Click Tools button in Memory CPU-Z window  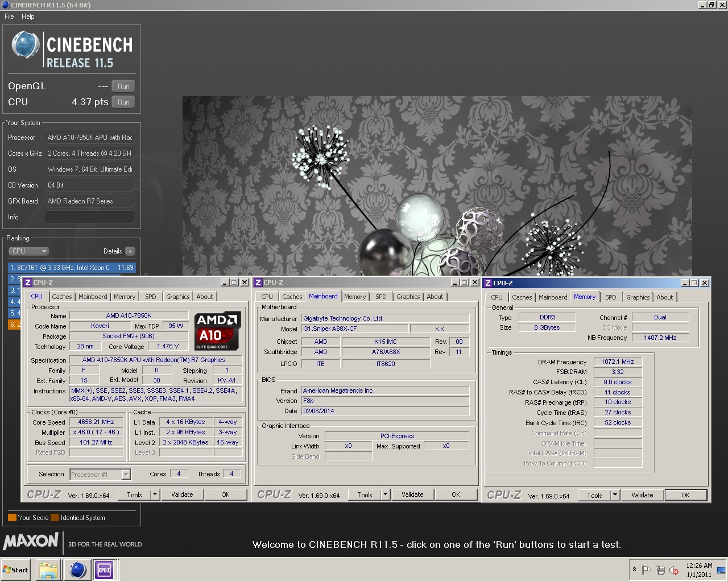point(594,495)
